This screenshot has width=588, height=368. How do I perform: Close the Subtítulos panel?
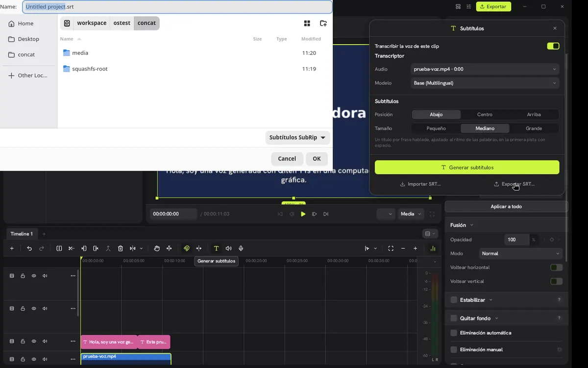(x=555, y=28)
